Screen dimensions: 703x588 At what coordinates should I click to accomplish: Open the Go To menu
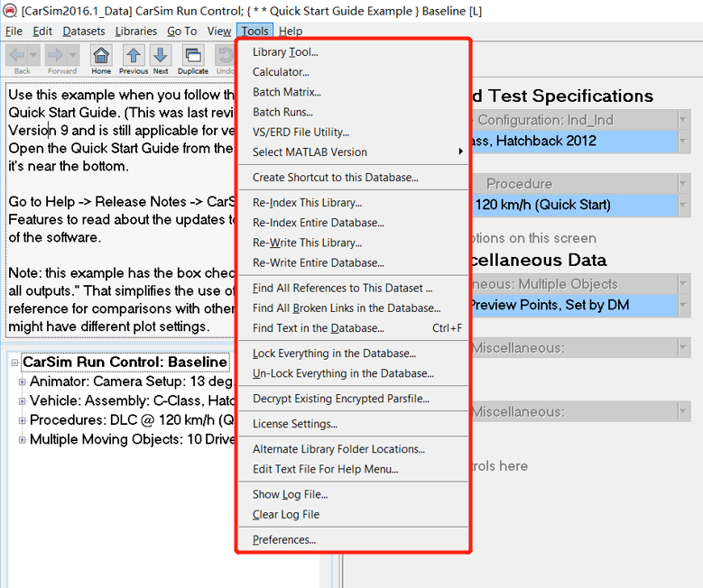(x=181, y=31)
